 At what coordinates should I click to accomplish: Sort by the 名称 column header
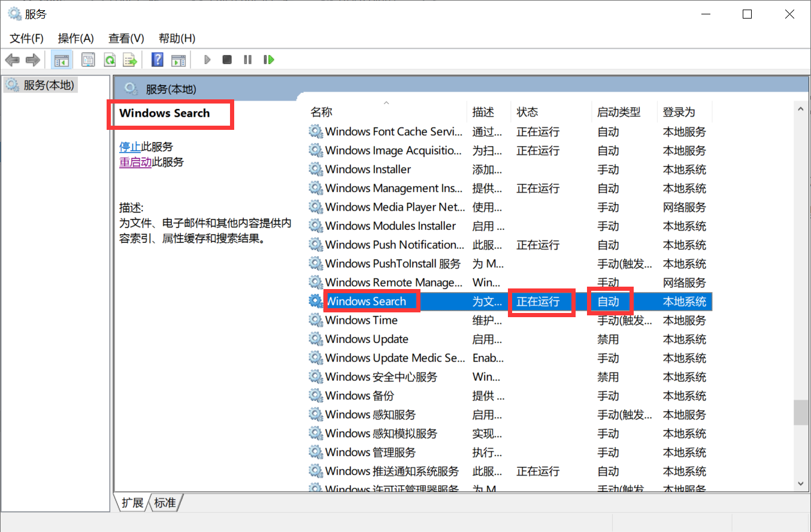point(387,112)
